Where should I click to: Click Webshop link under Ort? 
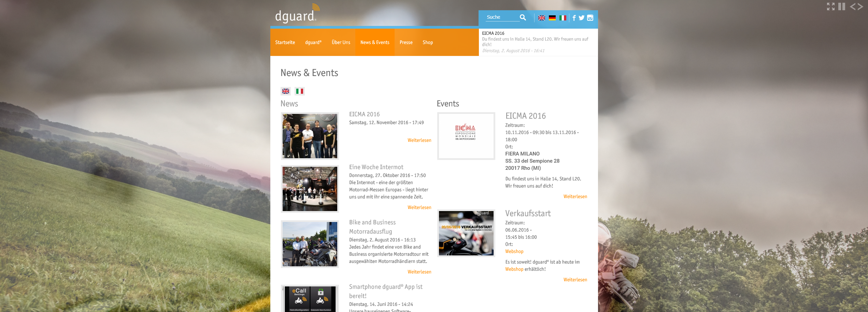coord(514,251)
